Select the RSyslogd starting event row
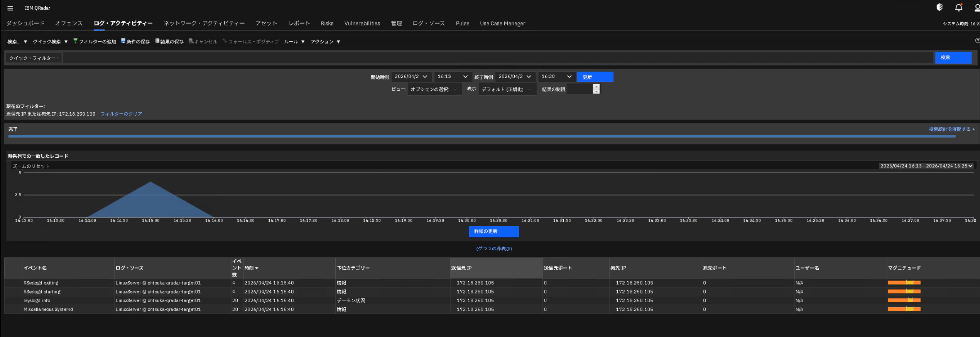 (x=492, y=292)
